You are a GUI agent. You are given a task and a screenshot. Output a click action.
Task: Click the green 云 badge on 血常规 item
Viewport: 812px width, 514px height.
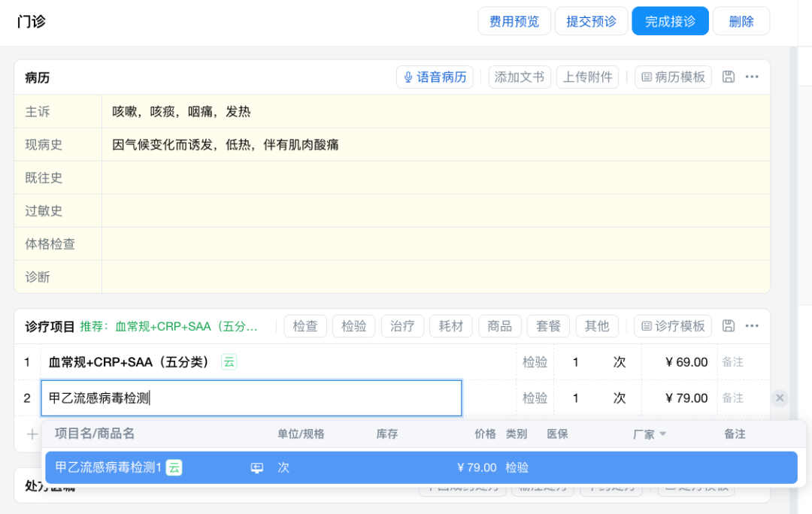229,362
